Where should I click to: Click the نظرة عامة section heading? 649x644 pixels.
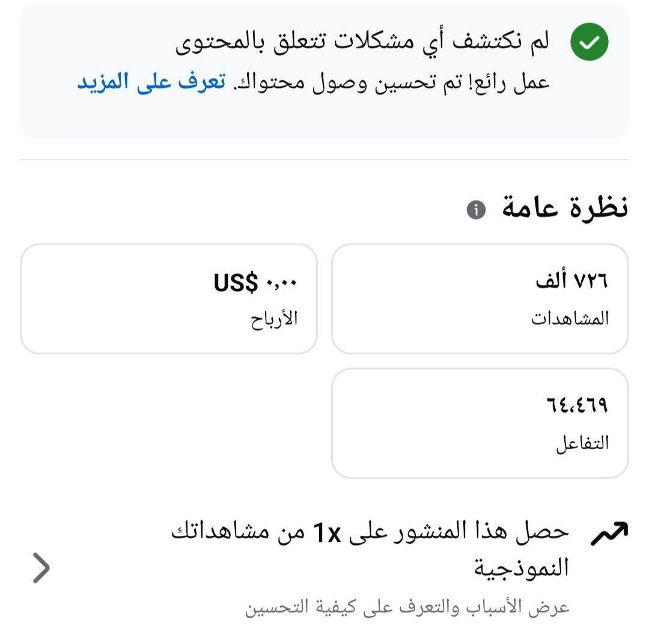click(564, 207)
